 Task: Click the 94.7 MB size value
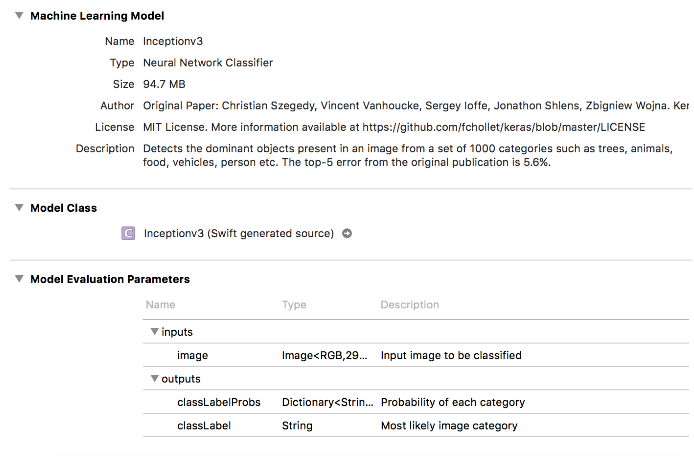click(x=164, y=84)
